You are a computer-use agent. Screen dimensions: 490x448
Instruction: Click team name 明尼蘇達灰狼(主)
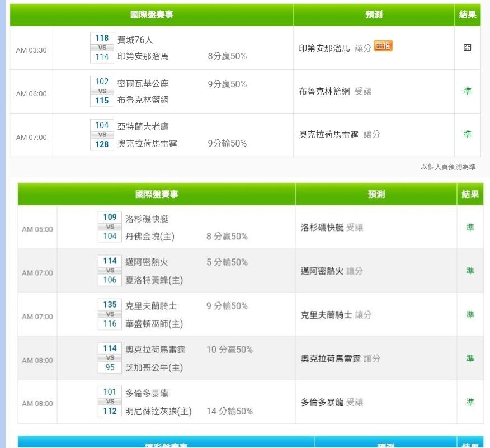pos(158,411)
